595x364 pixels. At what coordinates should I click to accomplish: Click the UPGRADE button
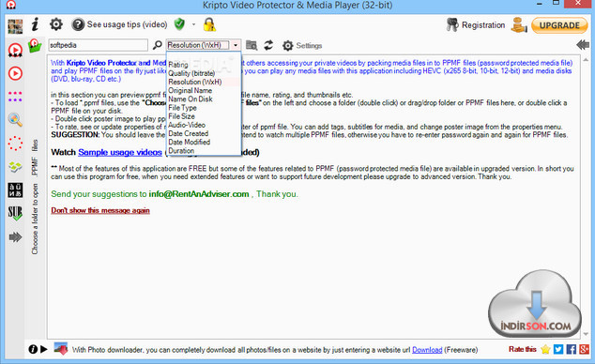(559, 25)
